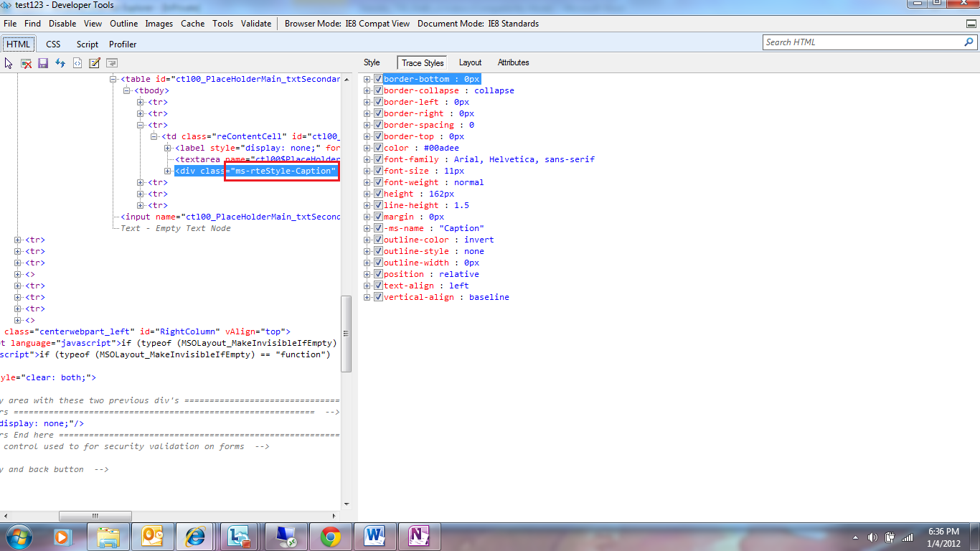The width and height of the screenshot is (980, 551).
Task: Uncheck the font-family style checkbox
Action: (378, 159)
